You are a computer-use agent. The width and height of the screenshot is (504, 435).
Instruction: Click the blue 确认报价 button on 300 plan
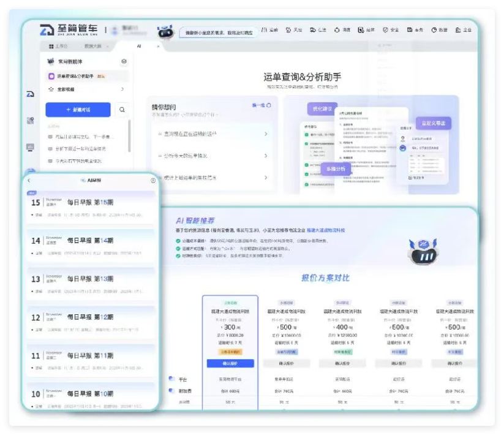click(230, 363)
